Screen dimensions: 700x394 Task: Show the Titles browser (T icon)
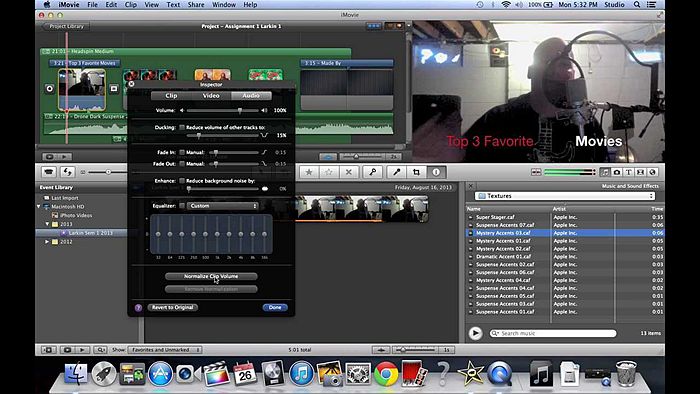point(628,172)
